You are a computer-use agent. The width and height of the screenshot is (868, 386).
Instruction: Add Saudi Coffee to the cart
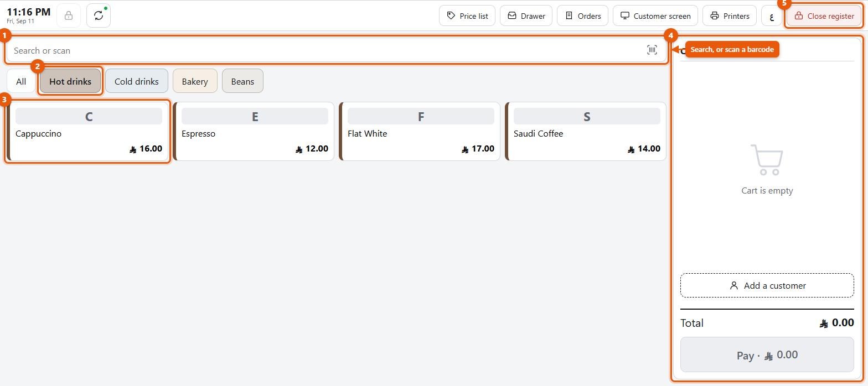tap(586, 132)
